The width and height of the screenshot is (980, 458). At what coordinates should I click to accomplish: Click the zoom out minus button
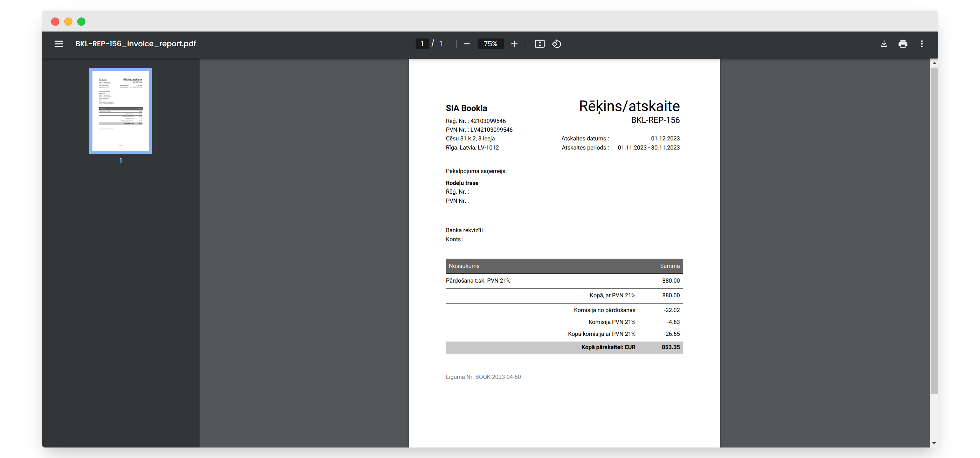[467, 44]
